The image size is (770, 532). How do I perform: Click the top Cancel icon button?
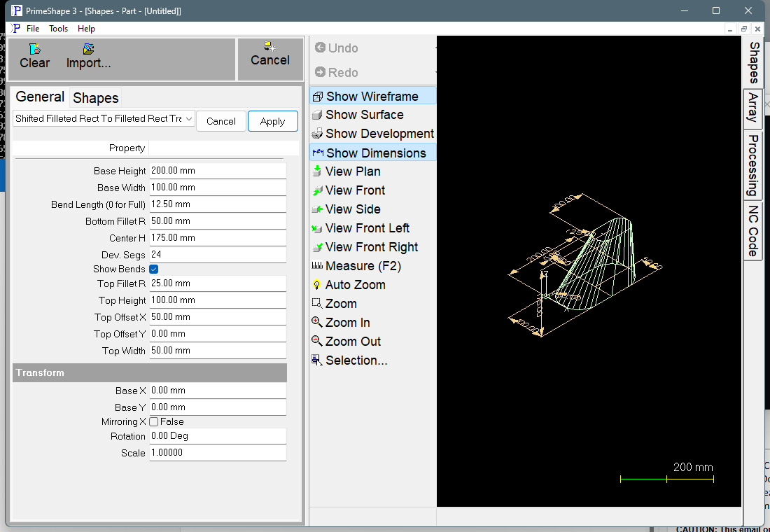[270, 54]
